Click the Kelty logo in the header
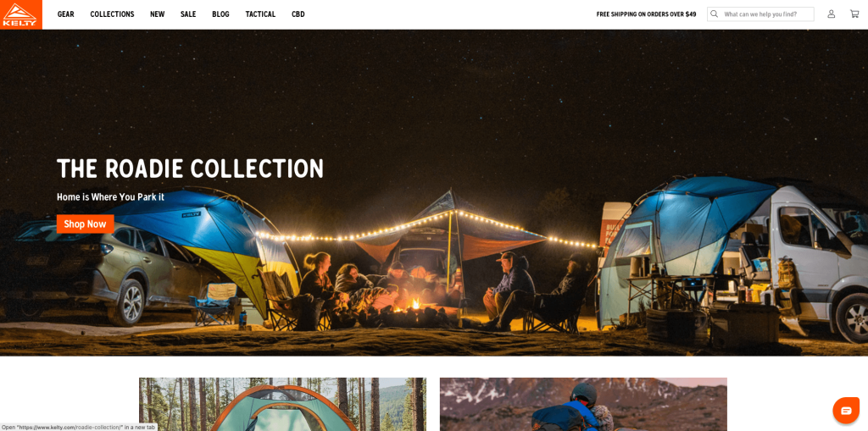868x431 pixels. [21, 14]
